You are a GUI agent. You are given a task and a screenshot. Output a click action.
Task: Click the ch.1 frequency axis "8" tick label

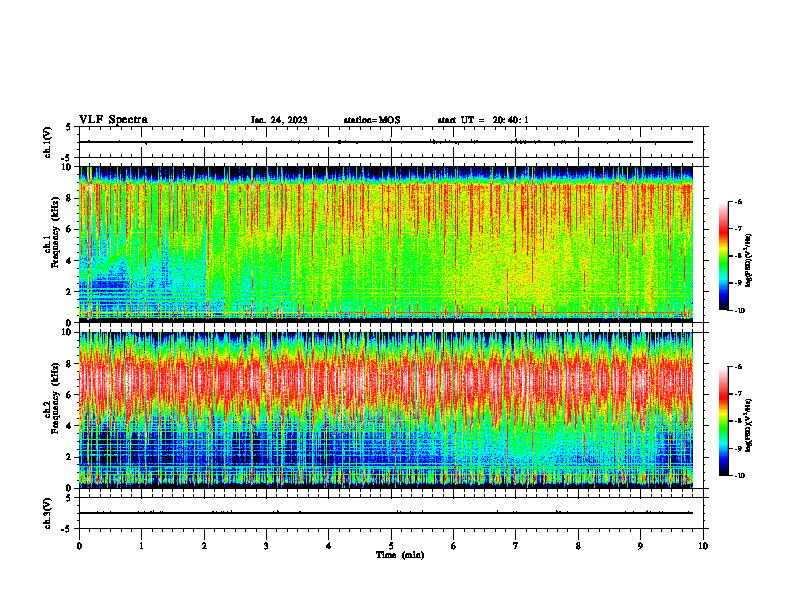(x=70, y=198)
